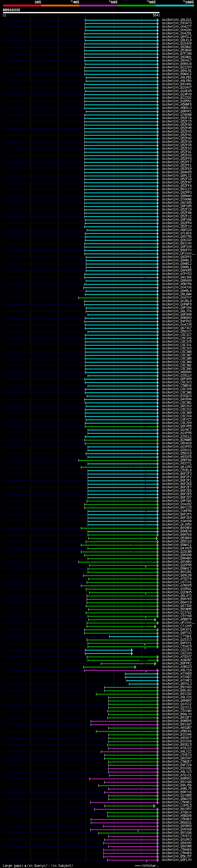Select the UniRef100_Q76KN8 label
The height and width of the screenshot is (868, 197).
[x=176, y=115]
